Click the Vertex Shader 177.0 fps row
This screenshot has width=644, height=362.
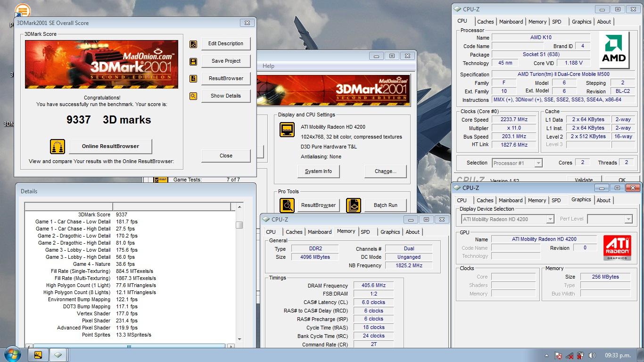[x=130, y=314]
